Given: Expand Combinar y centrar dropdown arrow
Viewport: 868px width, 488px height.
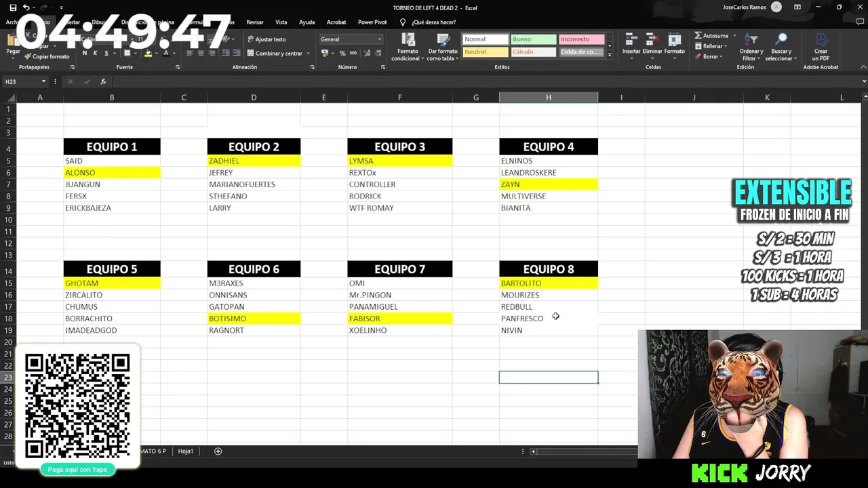Looking at the screenshot, I should [308, 54].
